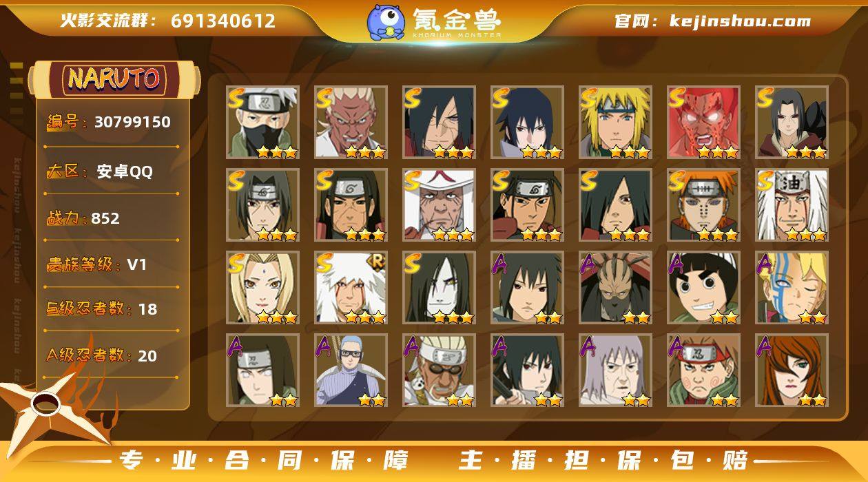Screen dimensions: 868x482
Task: Select pale-faced Orochimaru portrait
Action: (439, 287)
